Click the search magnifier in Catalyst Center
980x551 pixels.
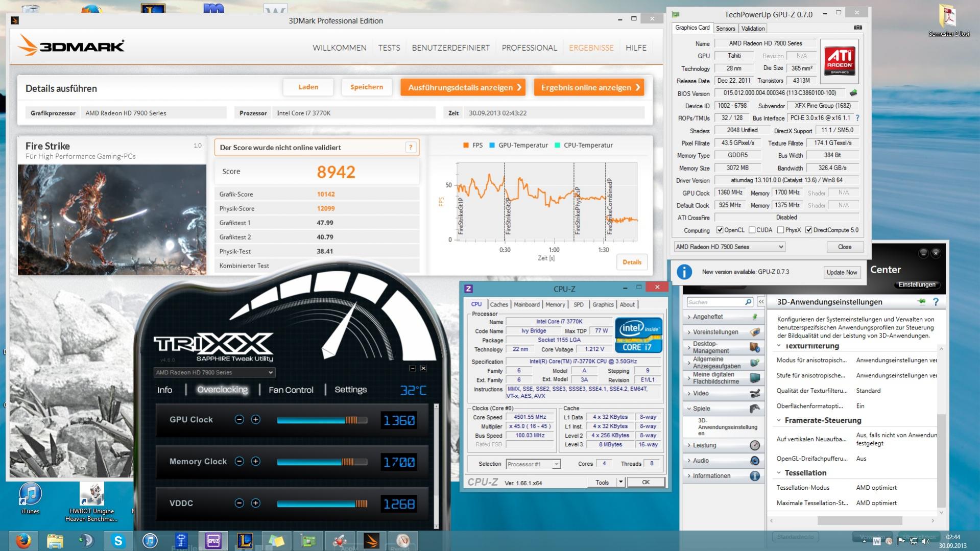coord(748,302)
